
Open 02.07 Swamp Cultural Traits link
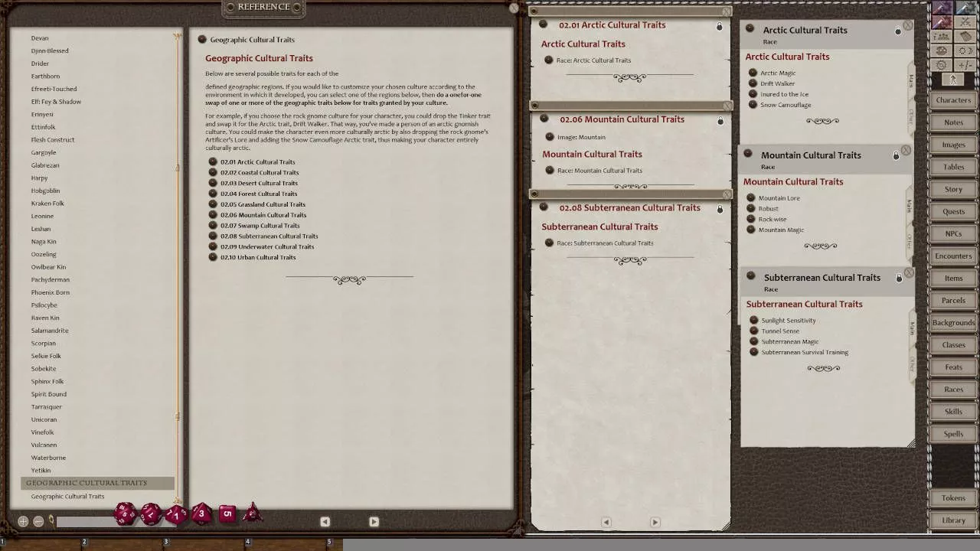click(x=260, y=226)
